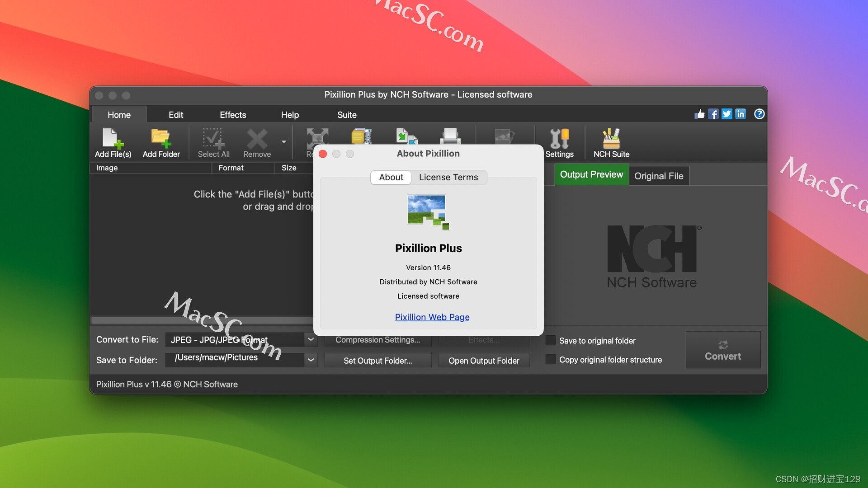The width and height of the screenshot is (868, 488).
Task: Select the Help menu tab
Action: 290,114
